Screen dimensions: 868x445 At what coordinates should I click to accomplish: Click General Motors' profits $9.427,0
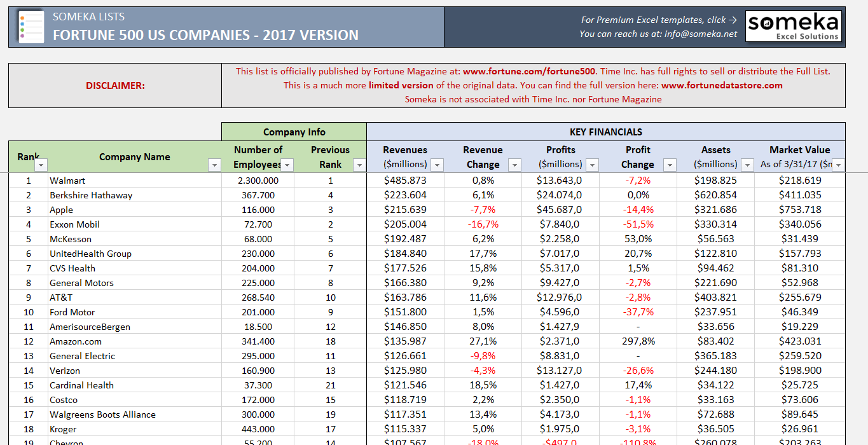coord(560,283)
